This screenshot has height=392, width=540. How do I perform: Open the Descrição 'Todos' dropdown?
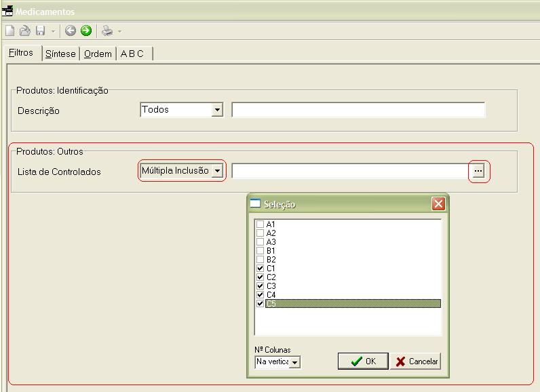pos(217,110)
